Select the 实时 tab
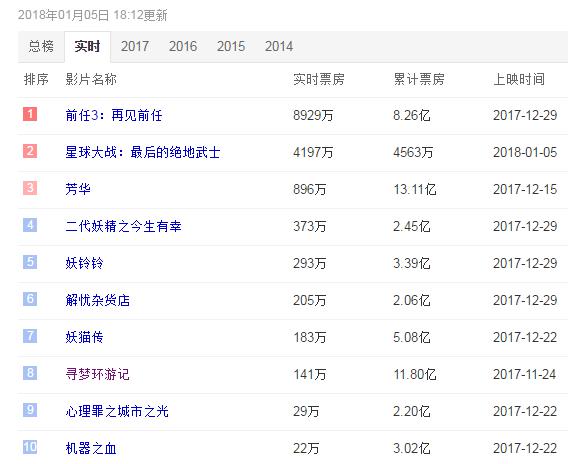 87,46
